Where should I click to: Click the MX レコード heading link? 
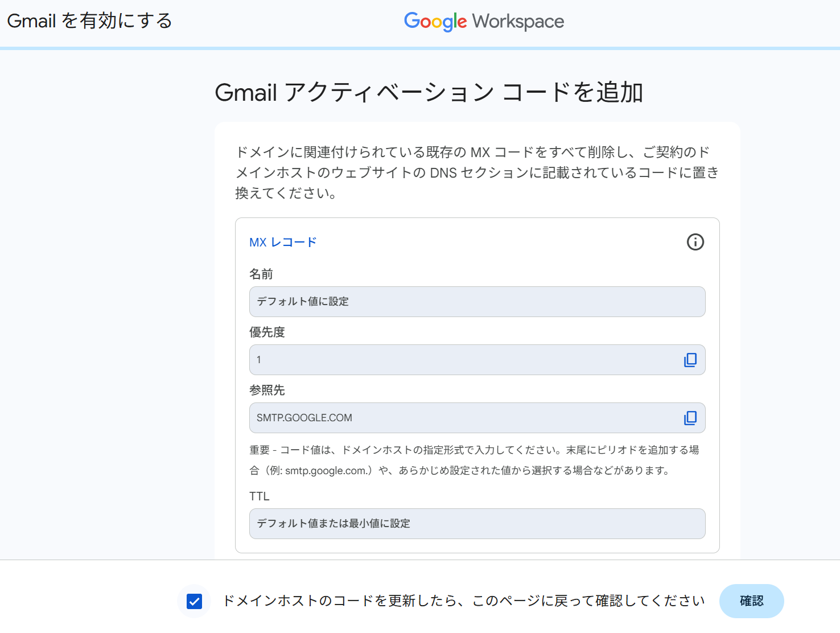(x=283, y=242)
